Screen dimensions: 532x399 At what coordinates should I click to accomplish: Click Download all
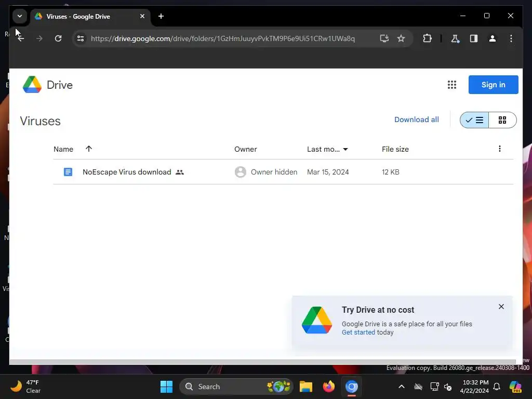[x=416, y=119]
